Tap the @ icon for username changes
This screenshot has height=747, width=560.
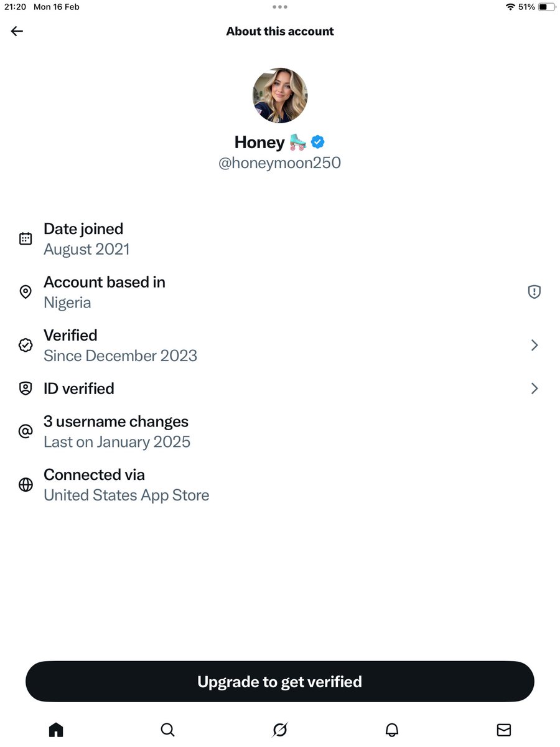pyautogui.click(x=26, y=431)
